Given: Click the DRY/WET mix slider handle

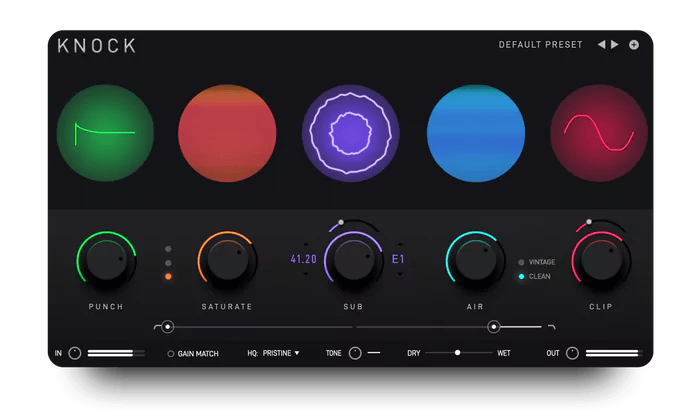Looking at the screenshot, I should point(458,353).
